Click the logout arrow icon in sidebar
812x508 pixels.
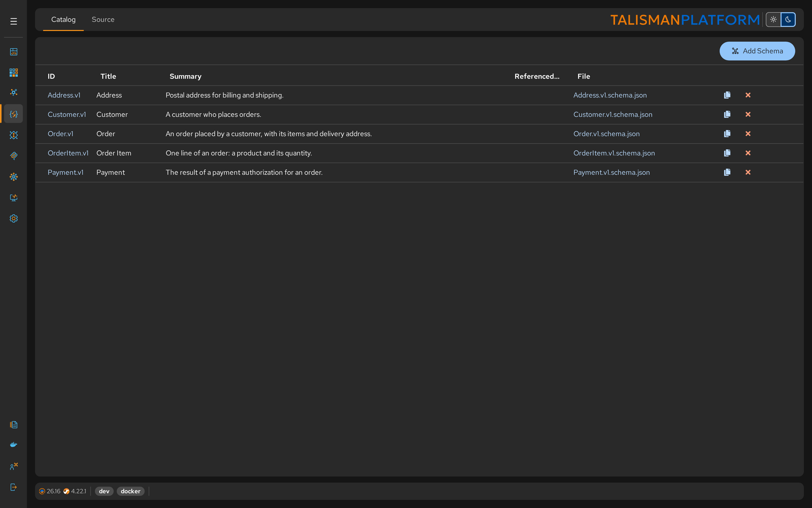coord(13,487)
